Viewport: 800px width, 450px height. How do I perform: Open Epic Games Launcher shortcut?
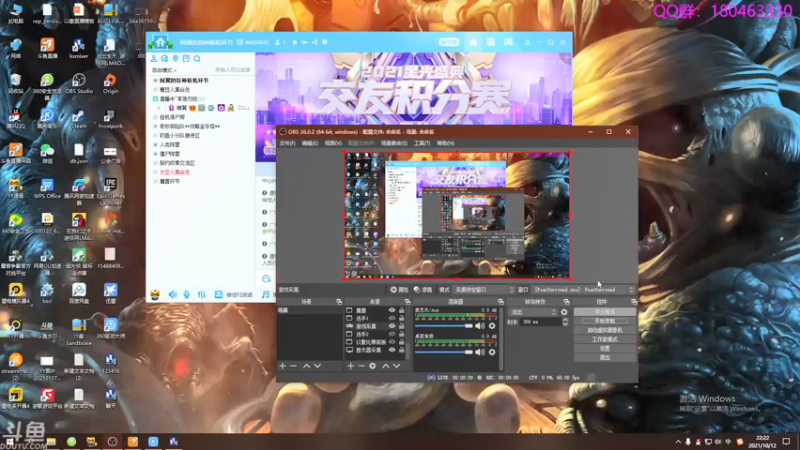click(110, 191)
